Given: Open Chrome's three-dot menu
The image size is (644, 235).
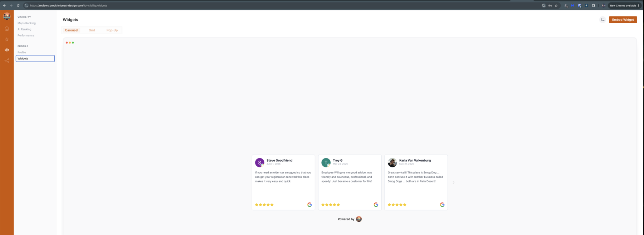Looking at the screenshot, I should [639, 6].
